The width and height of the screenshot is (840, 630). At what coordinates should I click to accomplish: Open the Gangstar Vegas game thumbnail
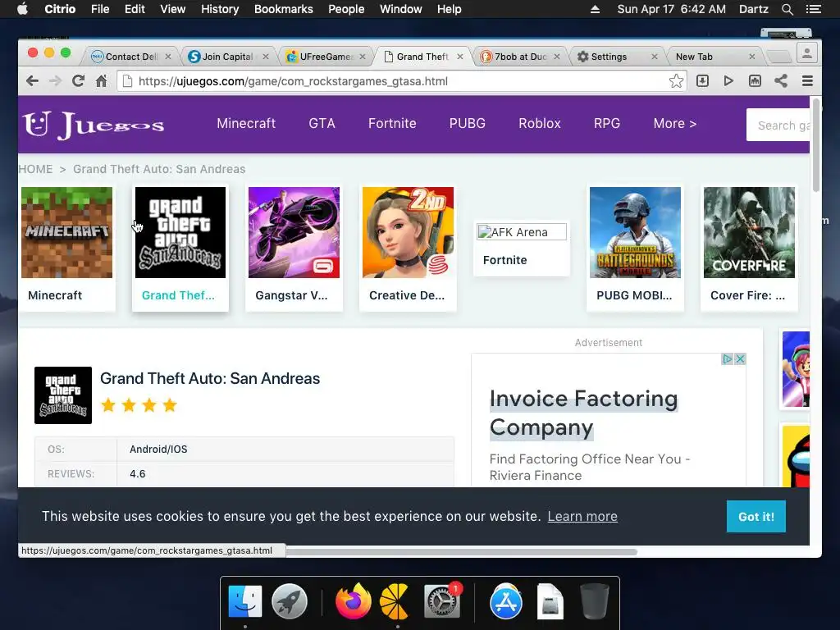point(294,232)
